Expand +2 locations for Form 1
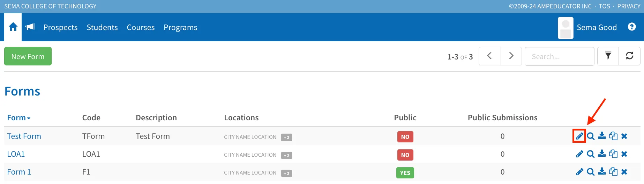This screenshot has width=644, height=184. (286, 173)
